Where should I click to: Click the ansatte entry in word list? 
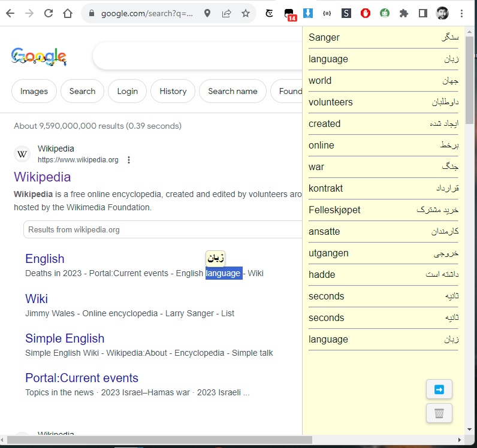click(384, 232)
